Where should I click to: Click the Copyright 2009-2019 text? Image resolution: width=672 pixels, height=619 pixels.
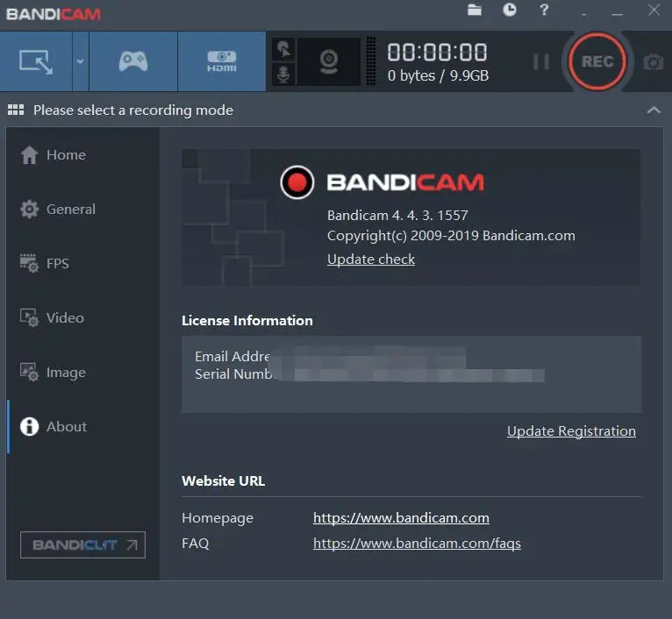click(451, 236)
